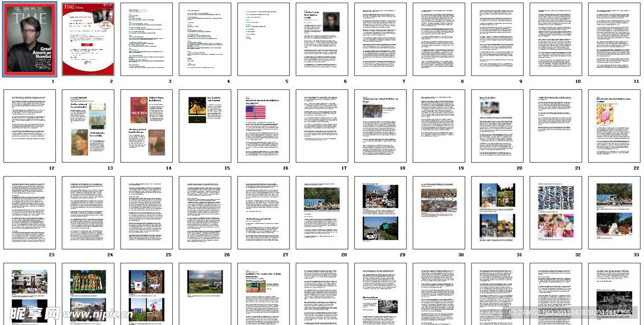Click page 15 with the yellow tree cover
Screen dimensions: 644x325
click(205, 126)
